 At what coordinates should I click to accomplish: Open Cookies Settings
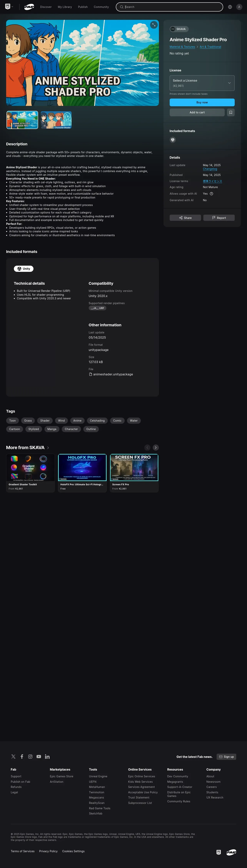[x=73, y=851]
